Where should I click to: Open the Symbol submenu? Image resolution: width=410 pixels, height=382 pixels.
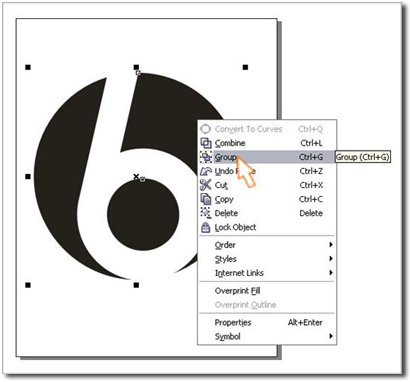pyautogui.click(x=267, y=336)
